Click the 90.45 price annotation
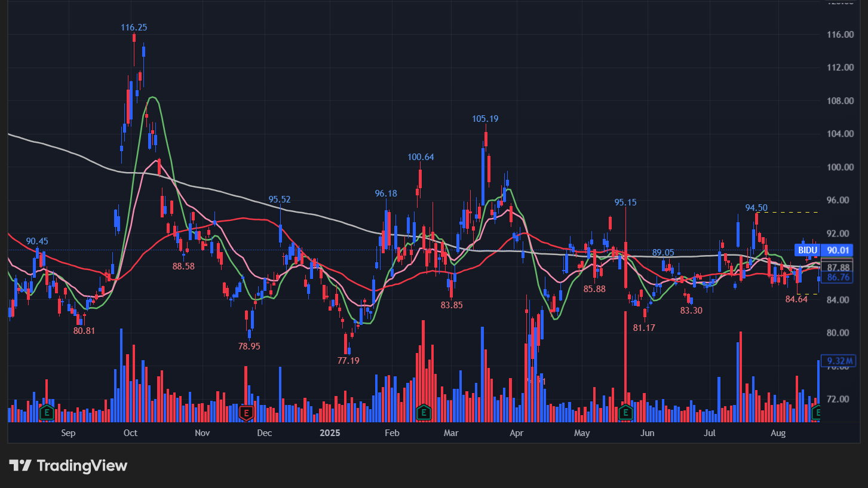The image size is (868, 488). pos(37,241)
